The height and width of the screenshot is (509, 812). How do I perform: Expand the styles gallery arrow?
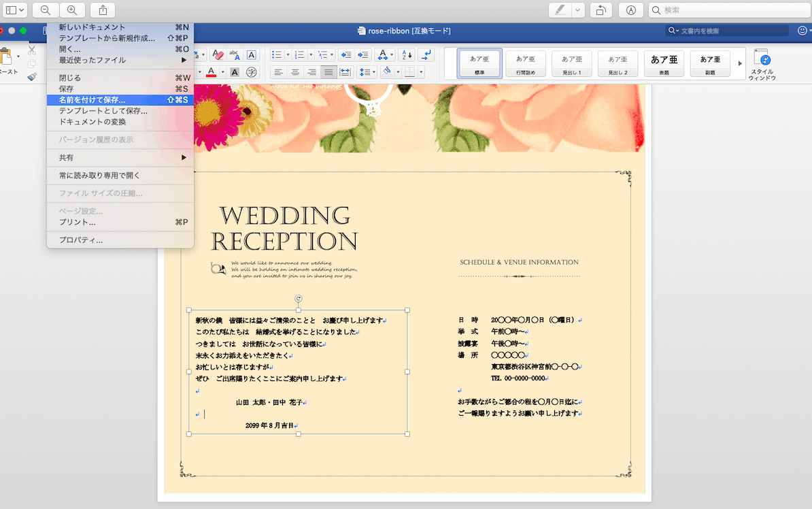741,63
